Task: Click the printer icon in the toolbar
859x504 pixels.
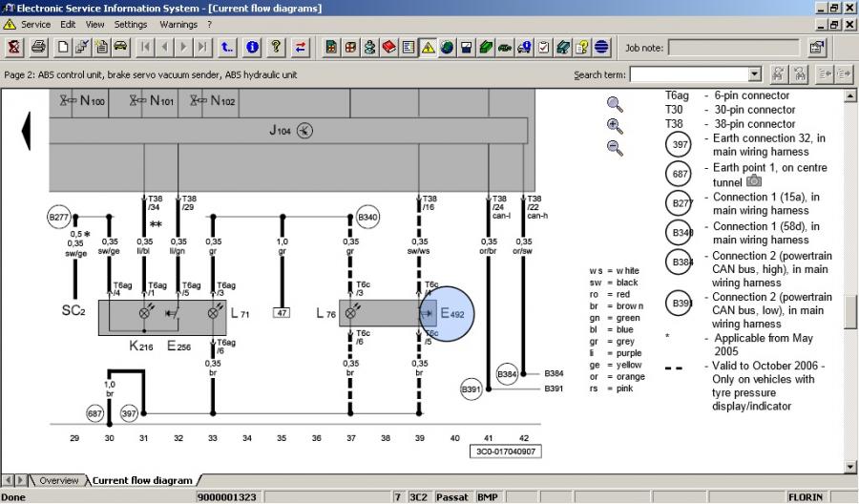Action: point(38,47)
